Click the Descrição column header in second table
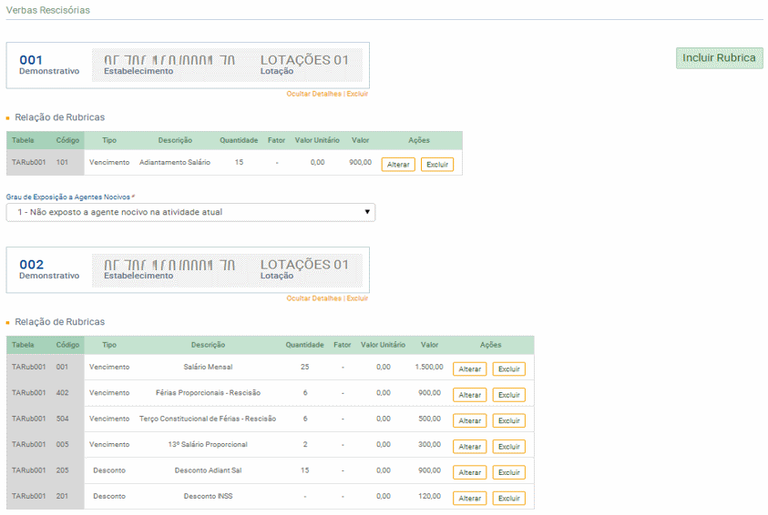768x515 pixels. pos(207,345)
